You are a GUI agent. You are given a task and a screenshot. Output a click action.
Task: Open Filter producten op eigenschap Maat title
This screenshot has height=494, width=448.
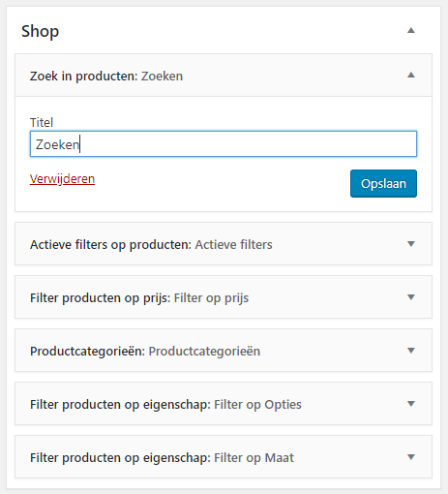[x=224, y=457]
